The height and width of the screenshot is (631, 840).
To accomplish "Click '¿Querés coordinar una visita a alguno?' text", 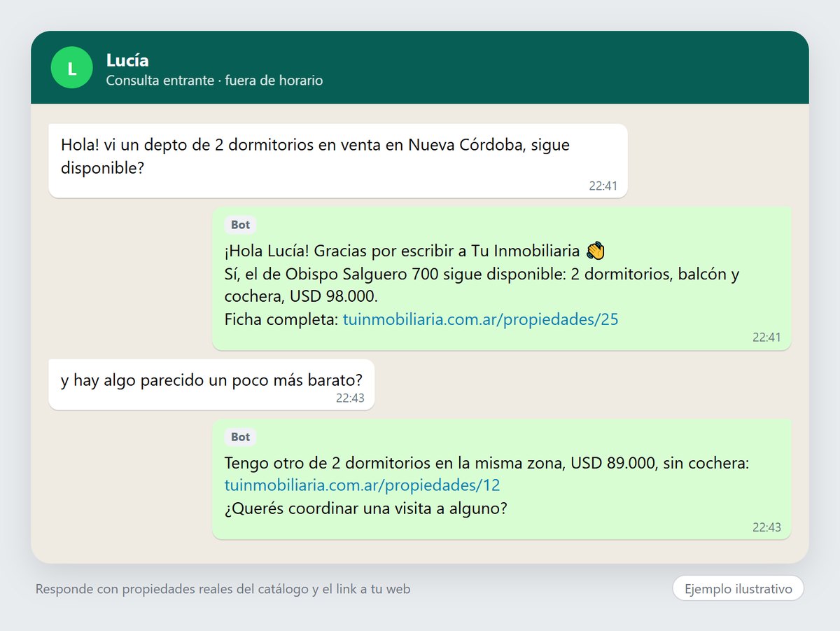I will 366,509.
